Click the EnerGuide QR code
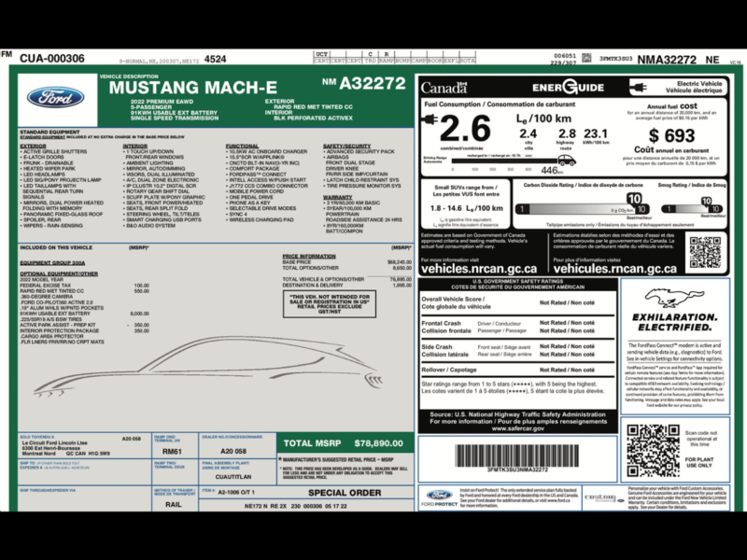This screenshot has height=560, width=747. click(706, 252)
